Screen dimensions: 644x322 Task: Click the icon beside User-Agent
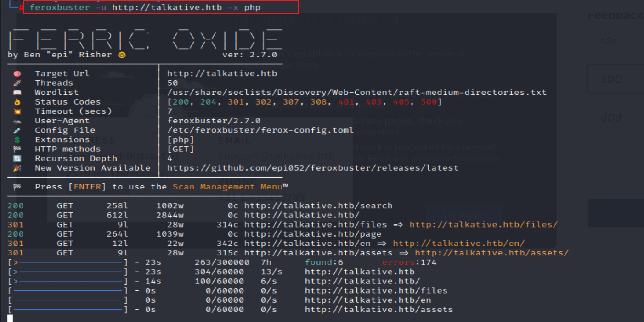tap(17, 121)
